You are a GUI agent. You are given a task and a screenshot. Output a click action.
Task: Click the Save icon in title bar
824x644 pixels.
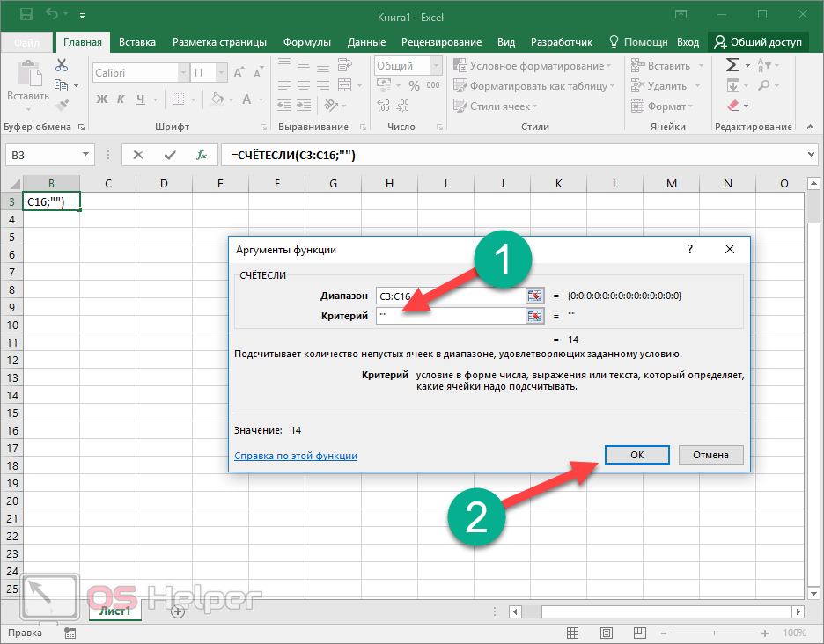tap(26, 15)
